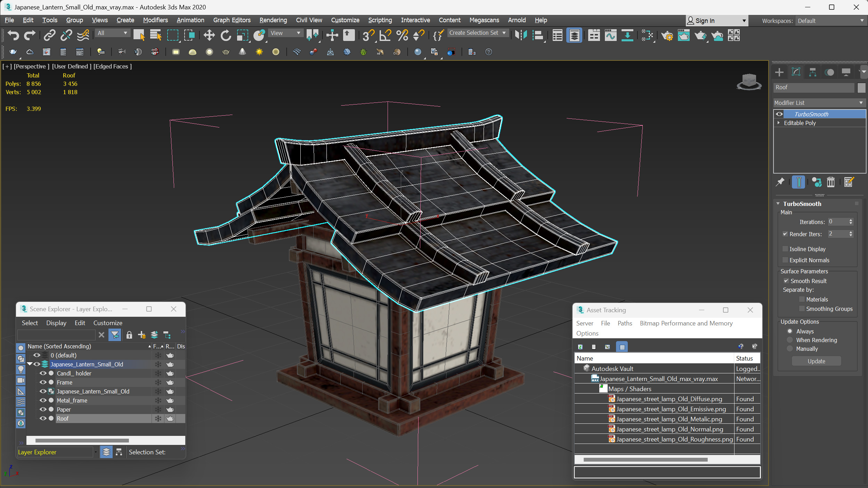Click the Roof object color swatch

[x=861, y=88]
